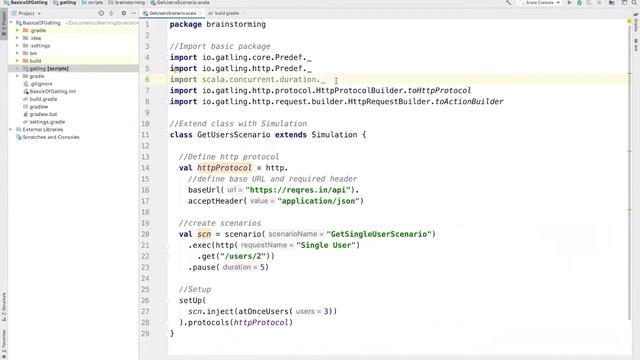Click the httpProtocol variable on line 14
This screenshot has height=360, width=640.
coord(224,168)
